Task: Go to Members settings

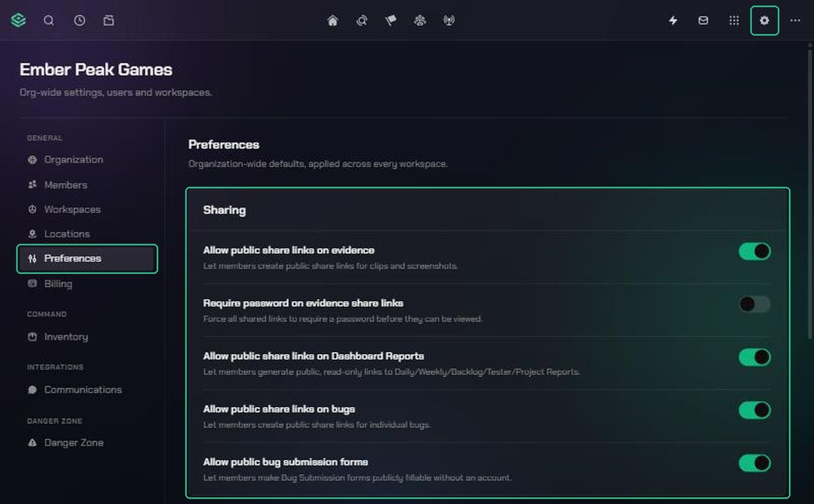Action: pyautogui.click(x=88, y=185)
